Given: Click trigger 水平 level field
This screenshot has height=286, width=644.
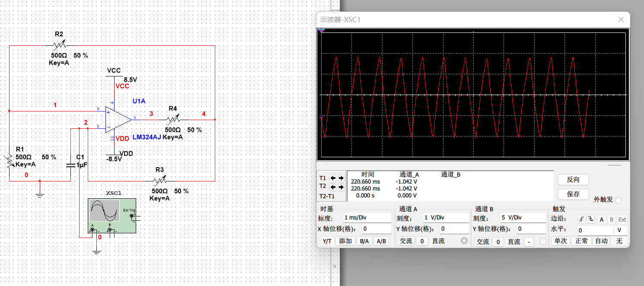Looking at the screenshot, I should coord(595,231).
